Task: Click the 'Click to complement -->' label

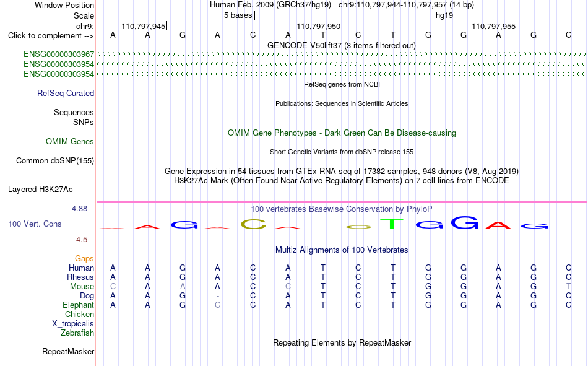Action: (51, 36)
